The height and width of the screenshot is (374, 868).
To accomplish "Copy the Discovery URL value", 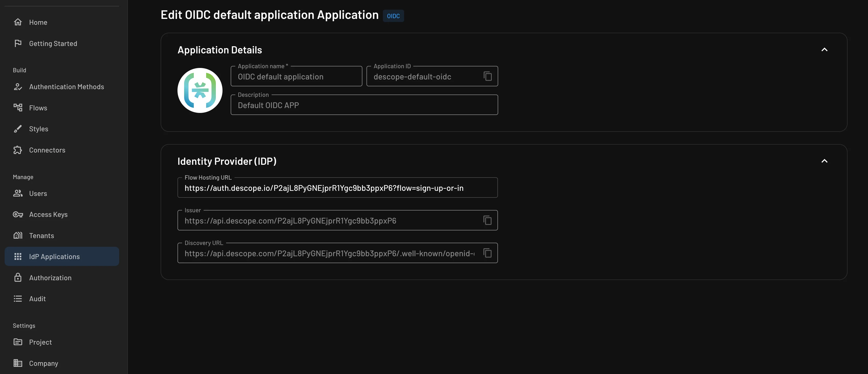I will point(487,253).
